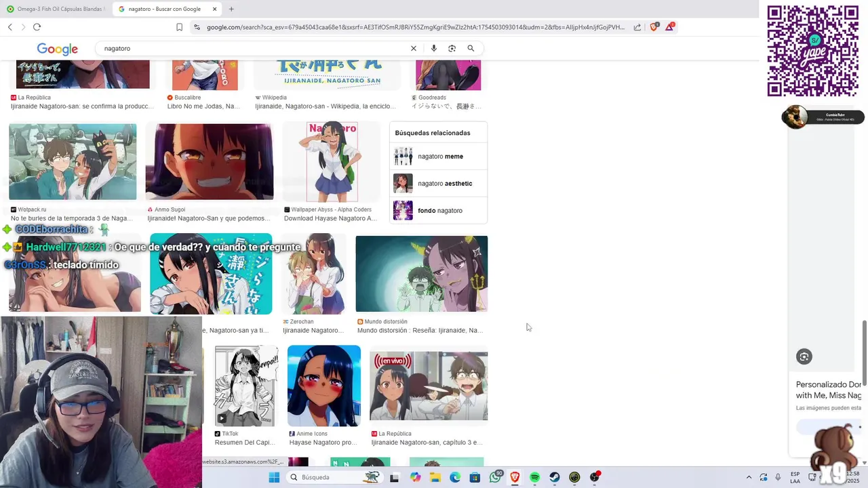The width and height of the screenshot is (868, 488).
Task: Click Wikipedia Ijiranaide Nagatoro-san result title
Action: point(325,106)
